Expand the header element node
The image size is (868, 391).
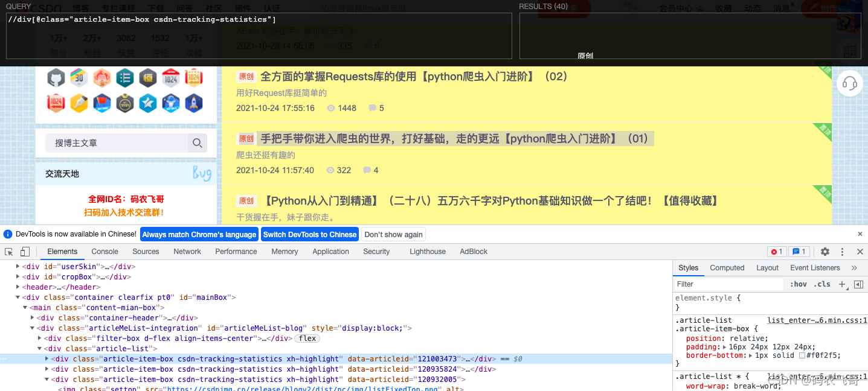pos(18,287)
